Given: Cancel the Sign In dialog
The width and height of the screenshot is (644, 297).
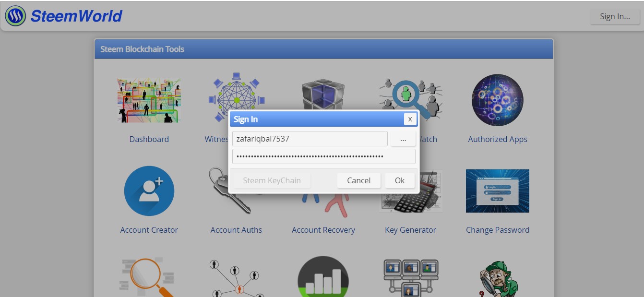Looking at the screenshot, I should pos(358,180).
